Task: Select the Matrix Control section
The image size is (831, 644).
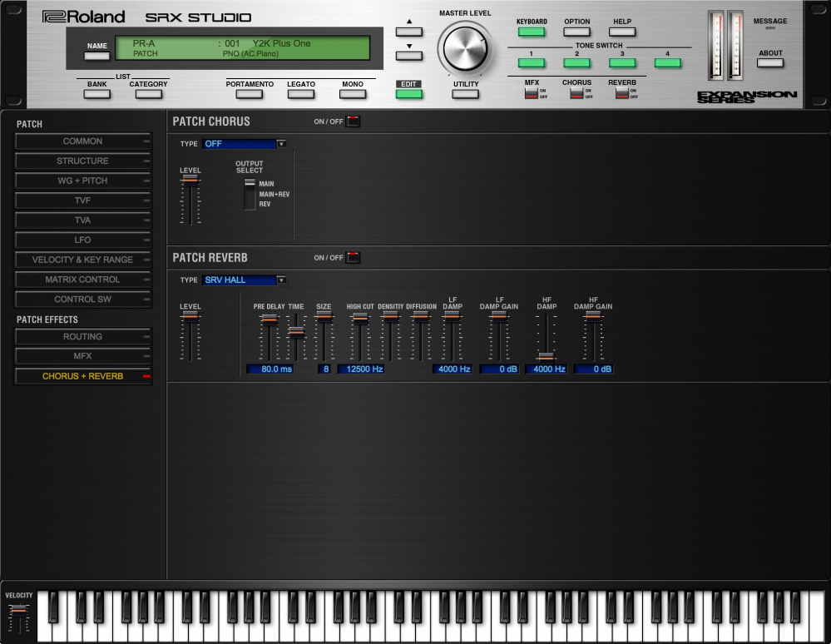Action: 82,280
